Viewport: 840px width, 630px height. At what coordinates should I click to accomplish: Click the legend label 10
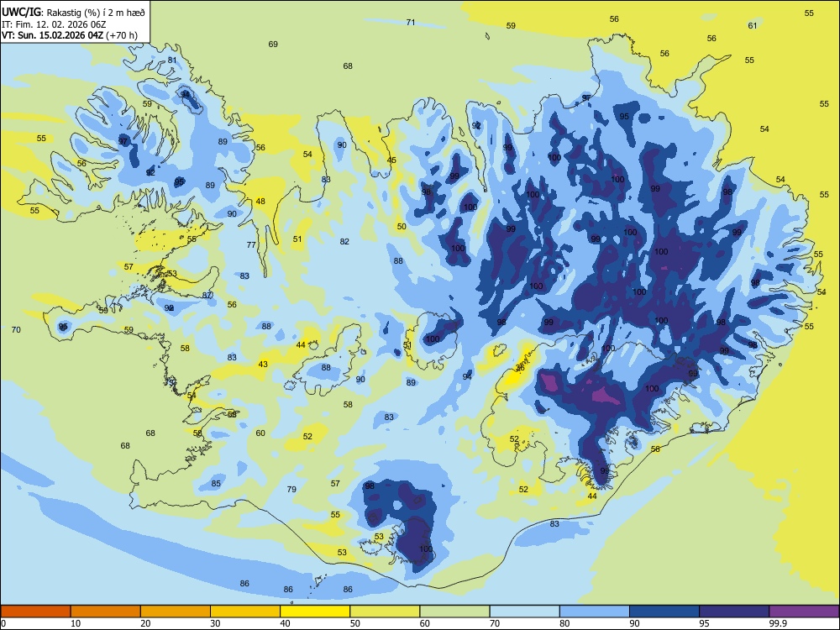point(76,623)
